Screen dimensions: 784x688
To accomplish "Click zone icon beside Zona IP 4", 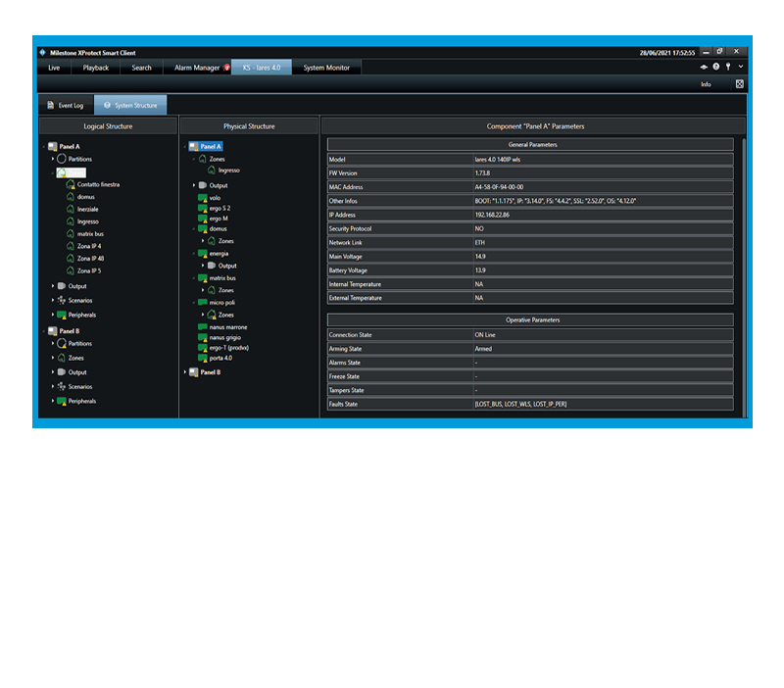I will coord(71,246).
